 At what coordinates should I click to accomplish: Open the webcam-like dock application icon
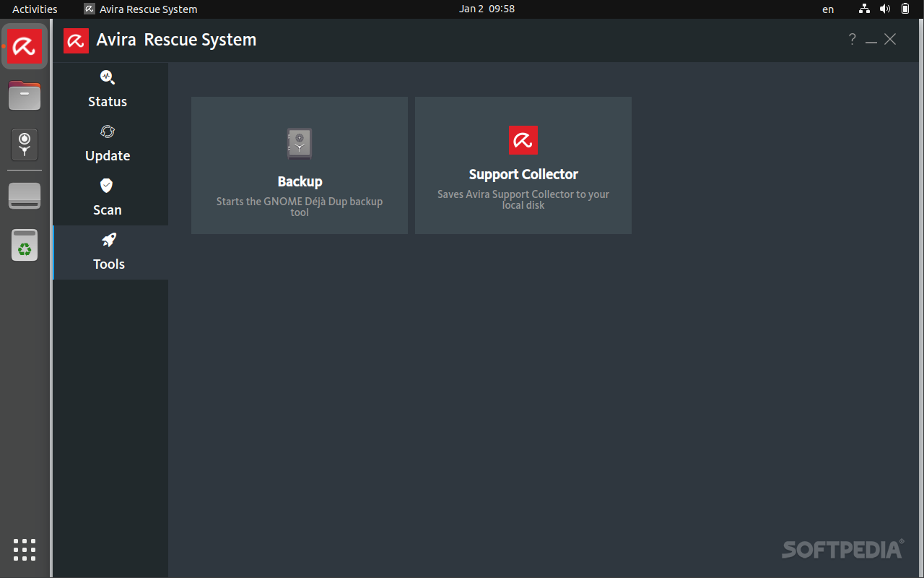coord(25,144)
